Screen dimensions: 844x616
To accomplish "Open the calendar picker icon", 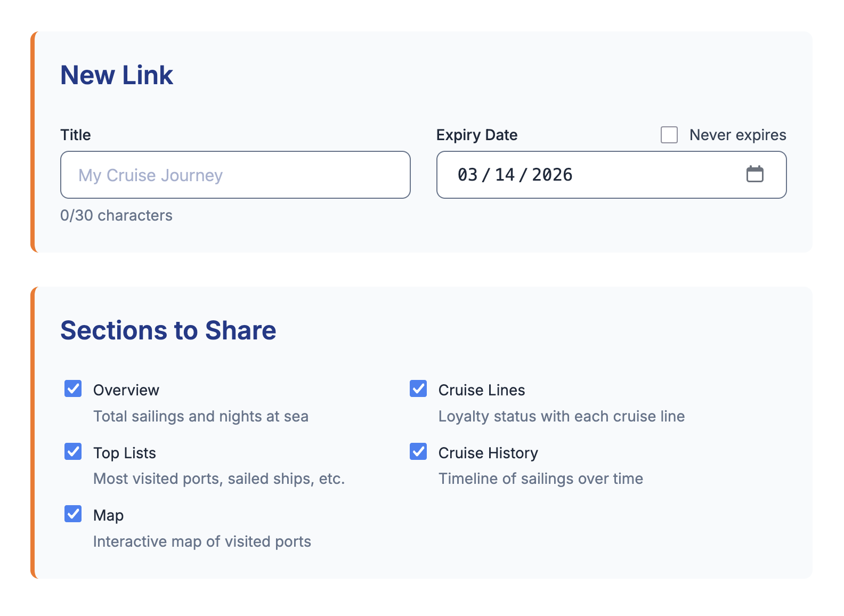I will 754,174.
